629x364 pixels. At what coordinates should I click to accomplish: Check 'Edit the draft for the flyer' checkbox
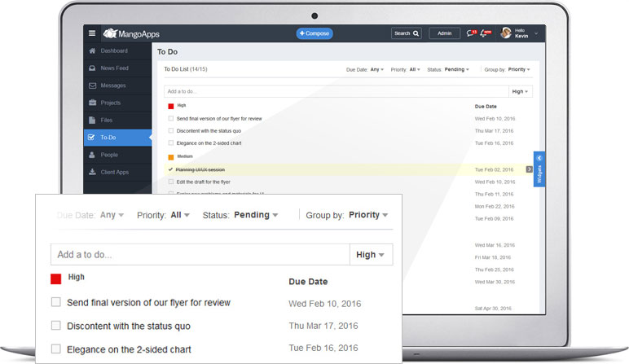tap(171, 182)
